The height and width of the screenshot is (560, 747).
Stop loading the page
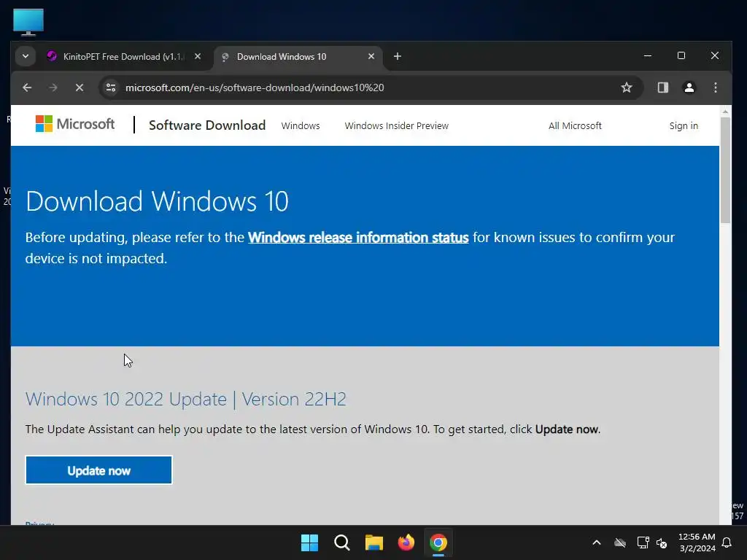[x=80, y=87]
